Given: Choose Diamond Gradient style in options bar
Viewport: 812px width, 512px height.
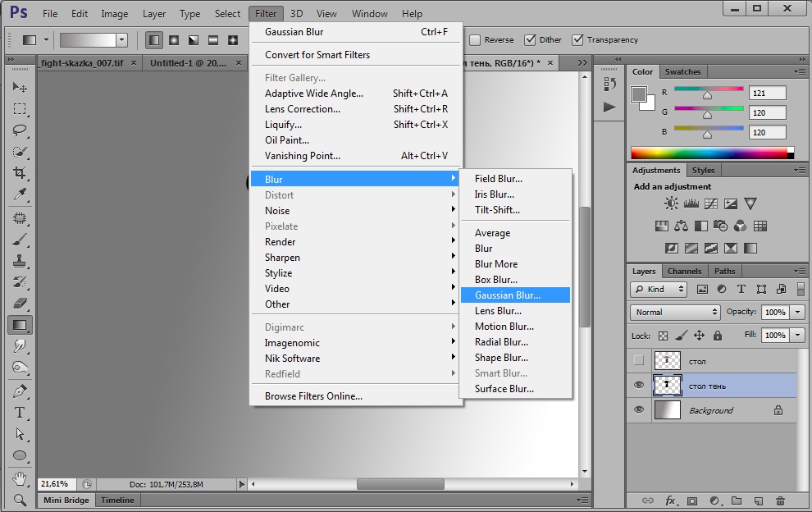Looking at the screenshot, I should (233, 40).
